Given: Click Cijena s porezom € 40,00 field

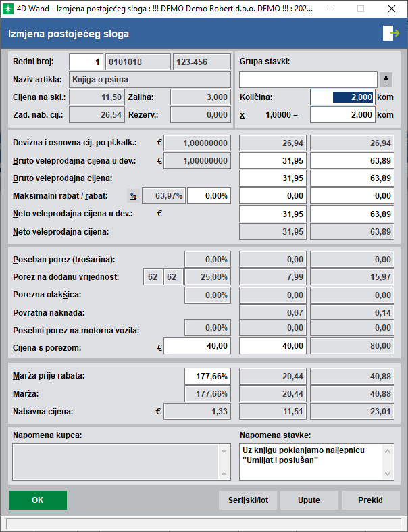Looking at the screenshot, I should [197, 346].
